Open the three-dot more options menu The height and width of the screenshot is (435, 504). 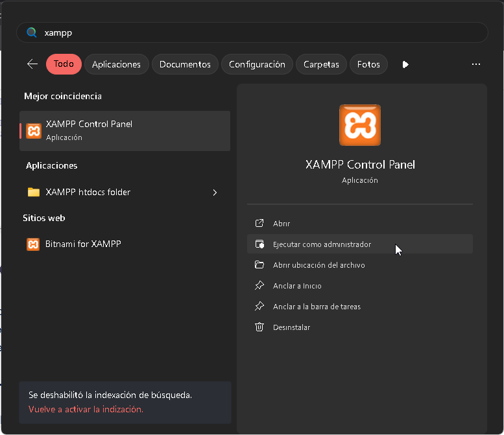(x=476, y=64)
